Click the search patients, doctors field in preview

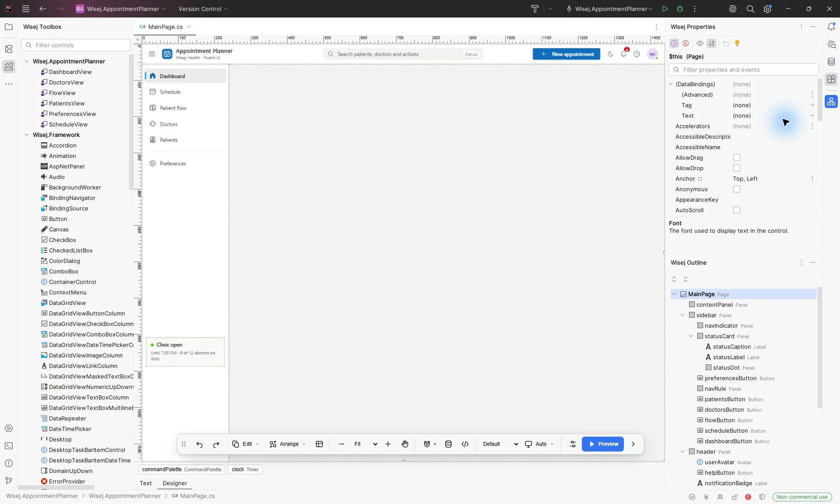click(x=403, y=54)
